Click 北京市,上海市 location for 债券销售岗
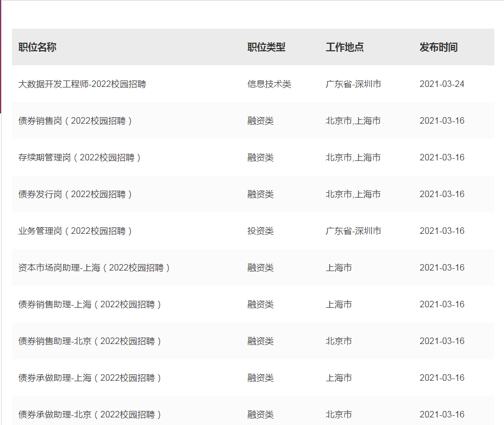The width and height of the screenshot is (504, 425). click(x=353, y=121)
